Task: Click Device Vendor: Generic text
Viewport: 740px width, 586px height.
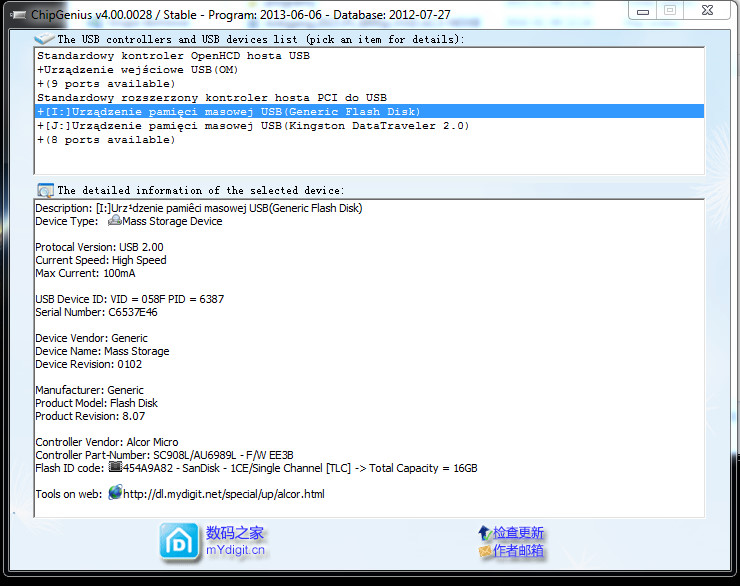Action: [91, 338]
